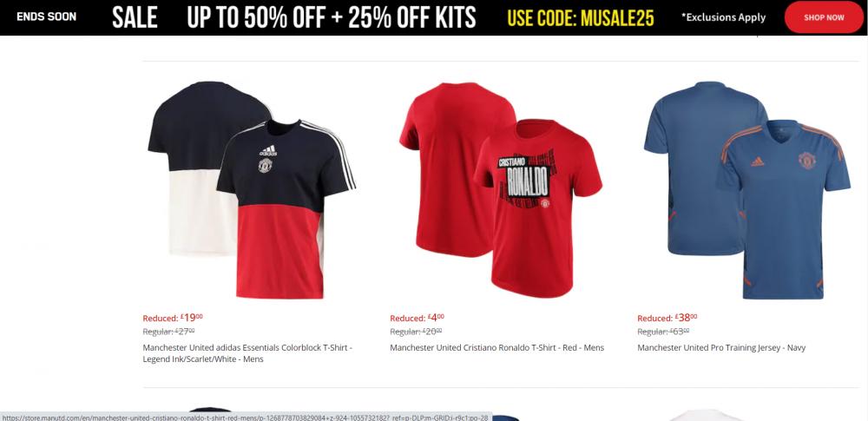Open the navy Pro Training Jersey front image
This screenshot has width=868, height=421.
[x=783, y=209]
